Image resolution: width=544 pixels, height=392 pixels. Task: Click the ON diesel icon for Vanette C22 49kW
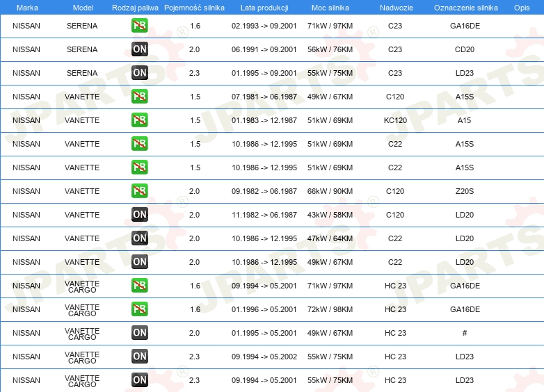pos(139,261)
